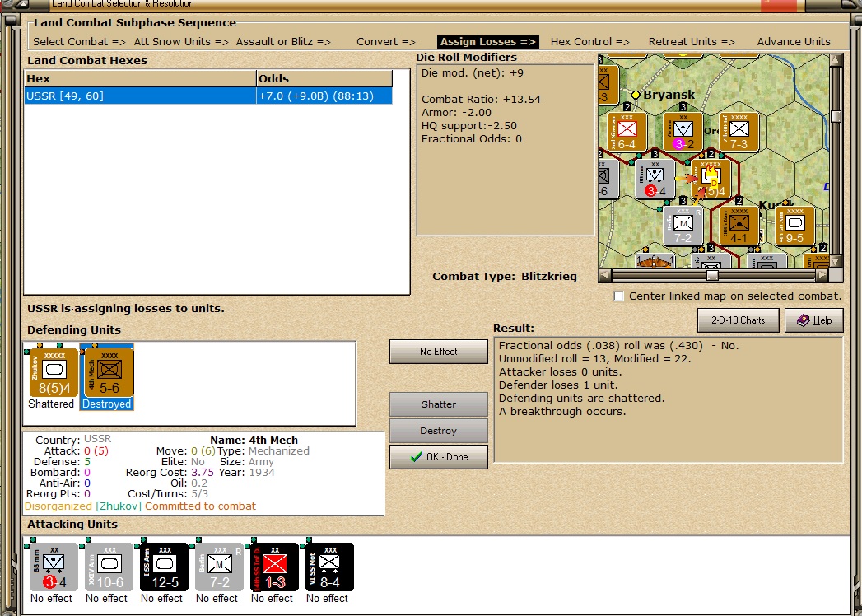Select the 4th Mech 5-6 defending unit
Screen dimensions: 862x616
(x=107, y=372)
